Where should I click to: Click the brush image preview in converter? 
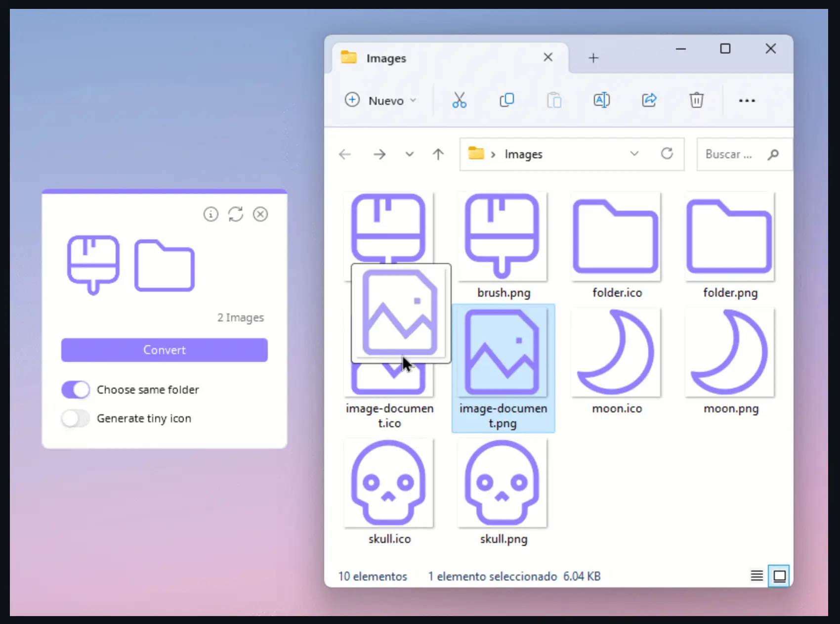click(93, 265)
